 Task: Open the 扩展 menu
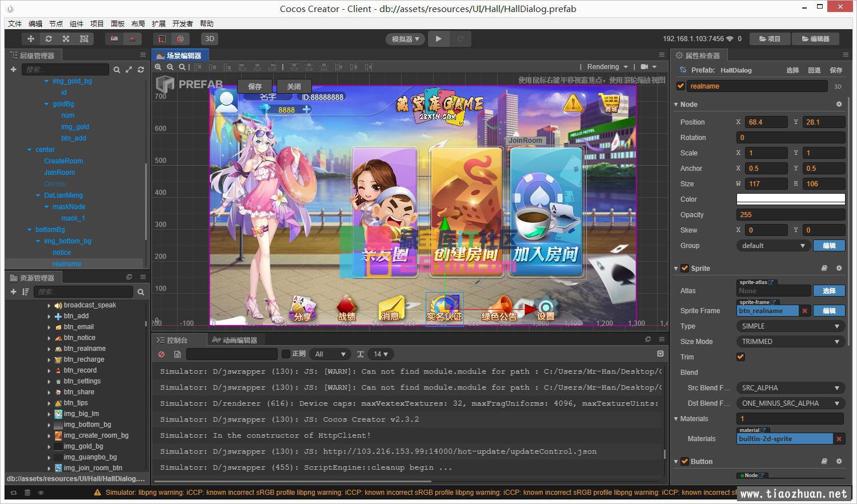[x=159, y=23]
